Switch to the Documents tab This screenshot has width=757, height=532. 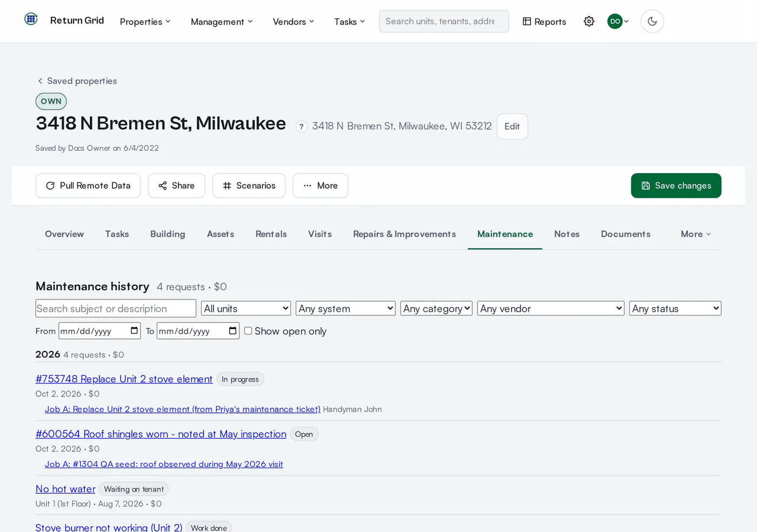point(626,234)
